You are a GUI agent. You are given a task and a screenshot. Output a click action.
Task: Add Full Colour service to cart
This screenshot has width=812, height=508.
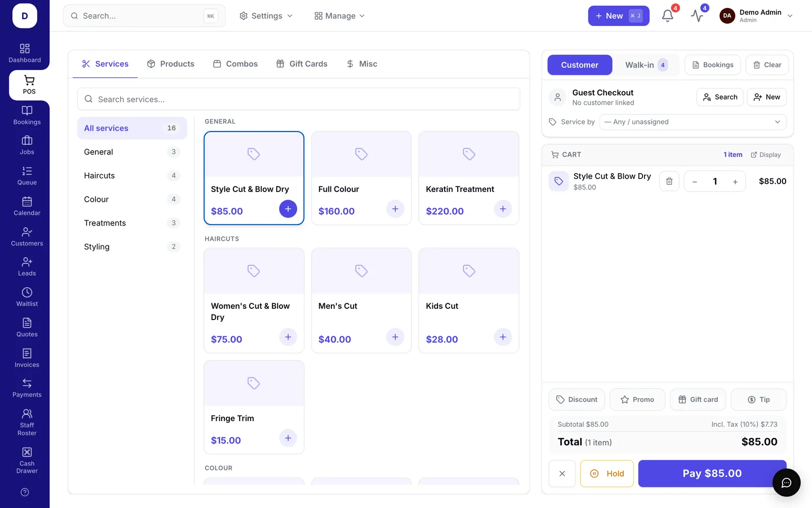pos(395,209)
